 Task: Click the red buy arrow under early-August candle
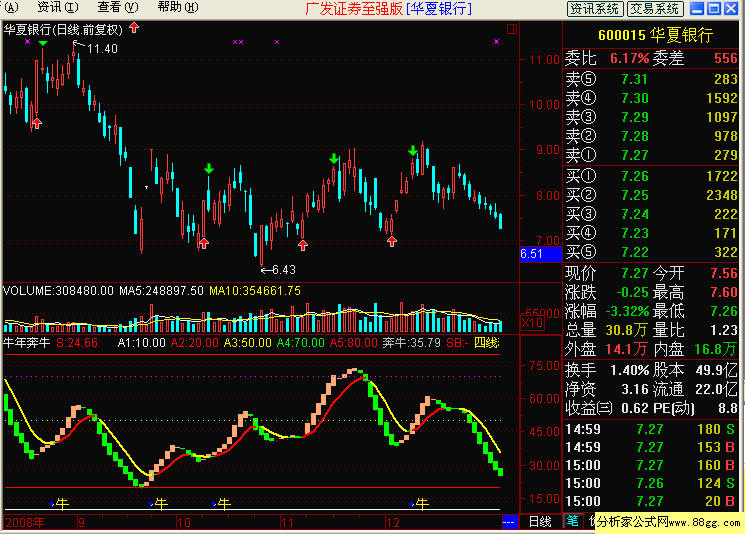coord(37,123)
